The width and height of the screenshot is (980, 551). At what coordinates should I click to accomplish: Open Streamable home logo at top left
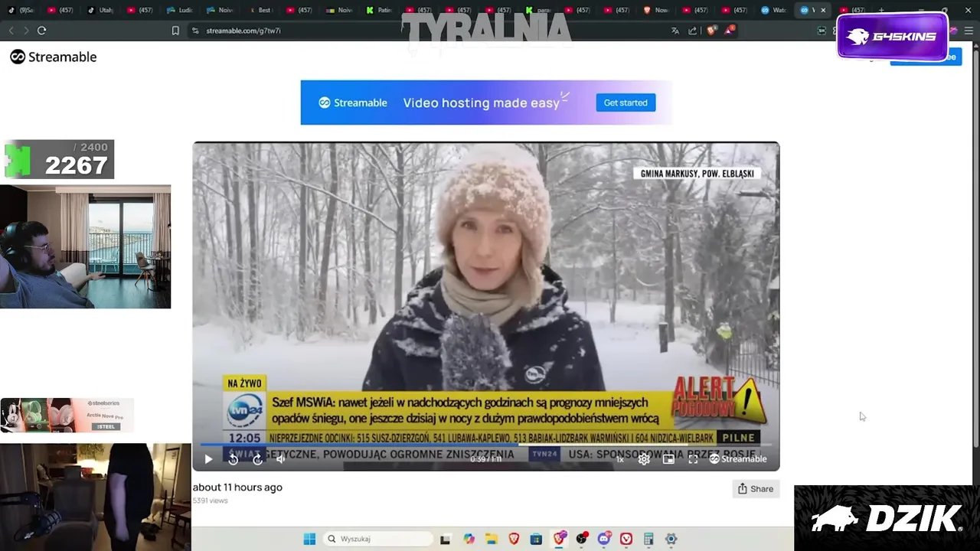coord(53,57)
